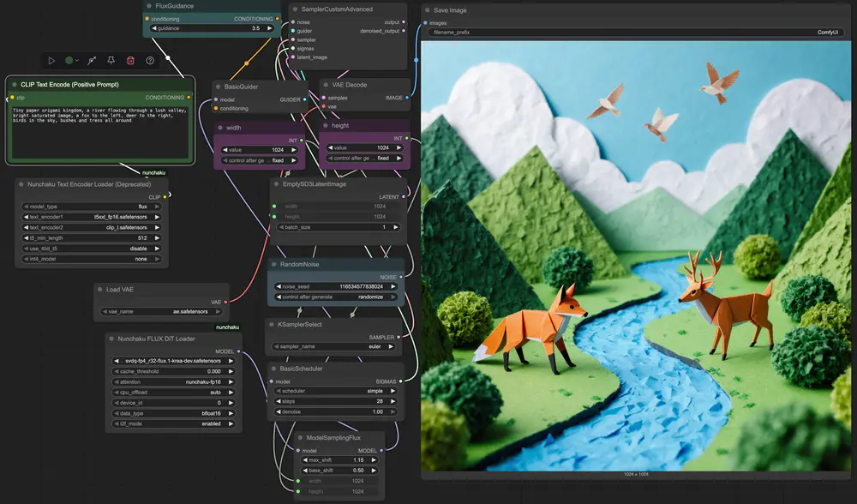The height and width of the screenshot is (504, 857).
Task: Increase guidance value with right arrow
Action: (x=271, y=28)
